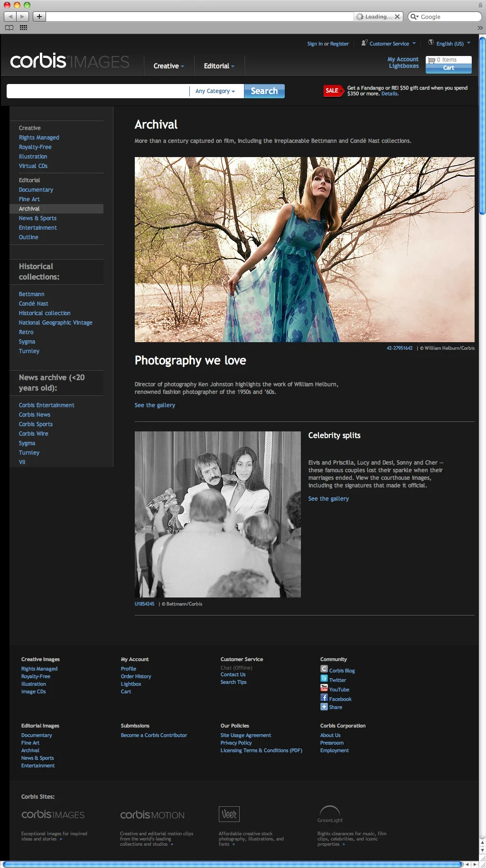Open Licensing Terms & Conditions (PDF) link
This screenshot has height=868, width=486.
tap(261, 750)
